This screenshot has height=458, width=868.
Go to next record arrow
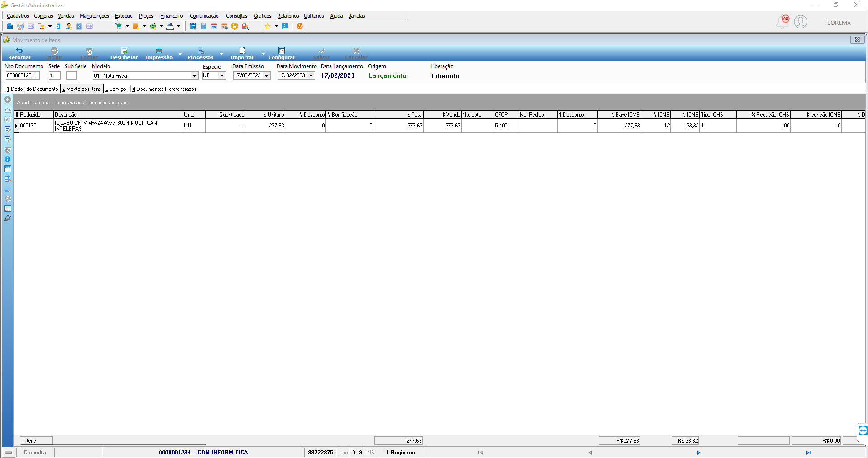click(x=698, y=453)
